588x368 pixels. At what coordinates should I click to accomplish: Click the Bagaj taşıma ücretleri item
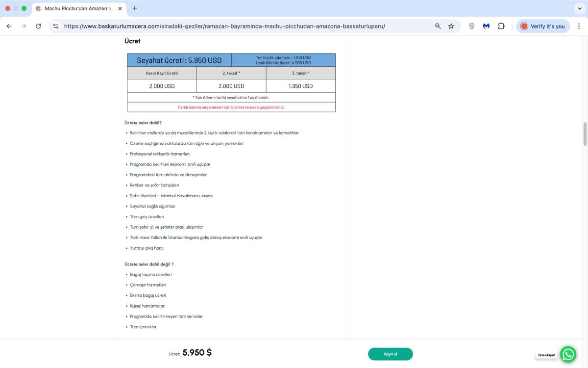[151, 275]
